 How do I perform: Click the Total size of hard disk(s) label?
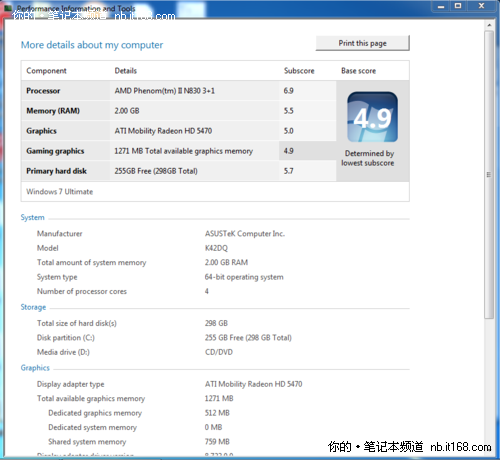77,323
